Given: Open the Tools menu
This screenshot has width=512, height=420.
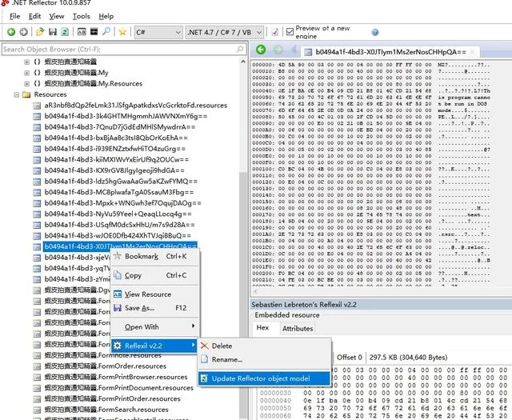Looking at the screenshot, I should pyautogui.click(x=82, y=16).
